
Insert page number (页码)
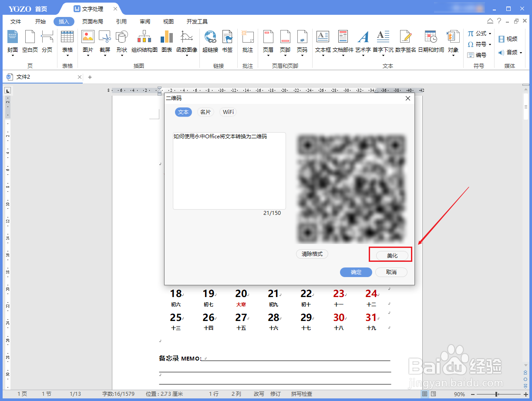(x=302, y=43)
